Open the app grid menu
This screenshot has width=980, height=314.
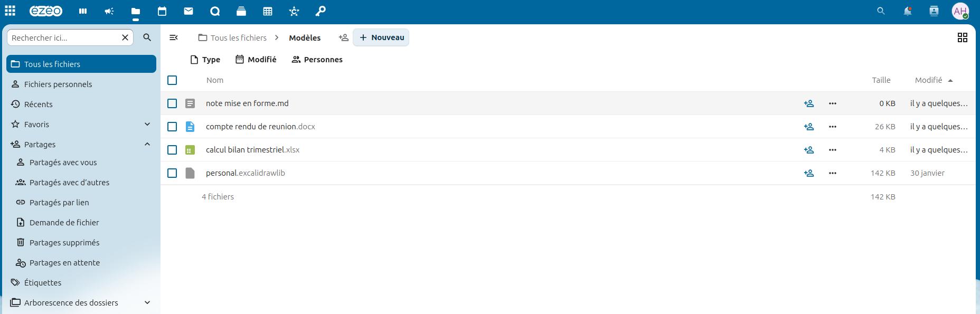10,11
